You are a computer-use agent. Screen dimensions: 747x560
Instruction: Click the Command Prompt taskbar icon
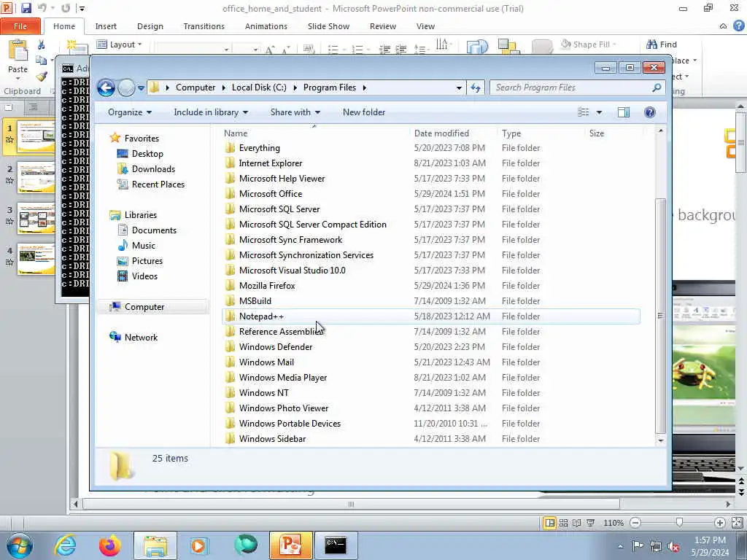point(336,545)
